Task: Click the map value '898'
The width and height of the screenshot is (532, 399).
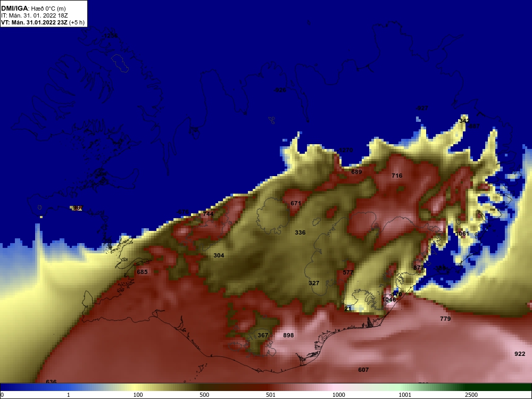Action: click(x=288, y=335)
